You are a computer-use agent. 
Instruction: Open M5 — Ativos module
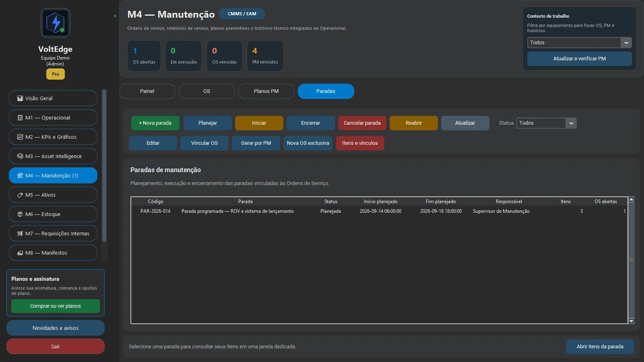pyautogui.click(x=53, y=195)
